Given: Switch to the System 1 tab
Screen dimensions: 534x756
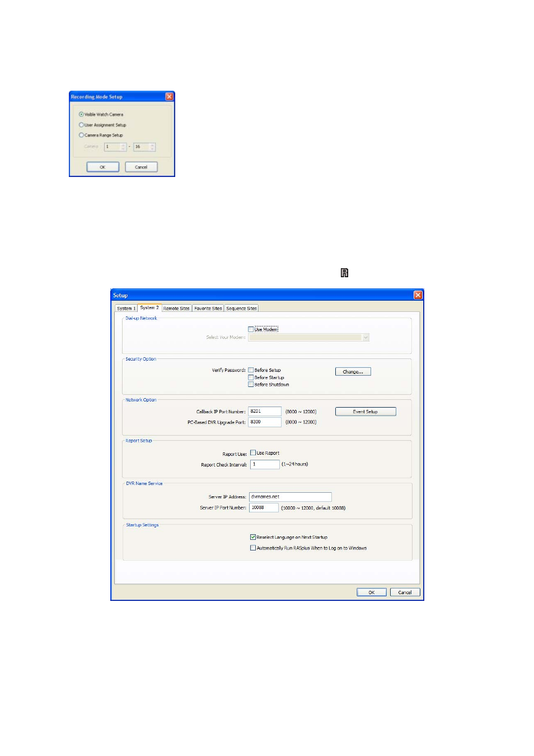Looking at the screenshot, I should click(x=126, y=309).
